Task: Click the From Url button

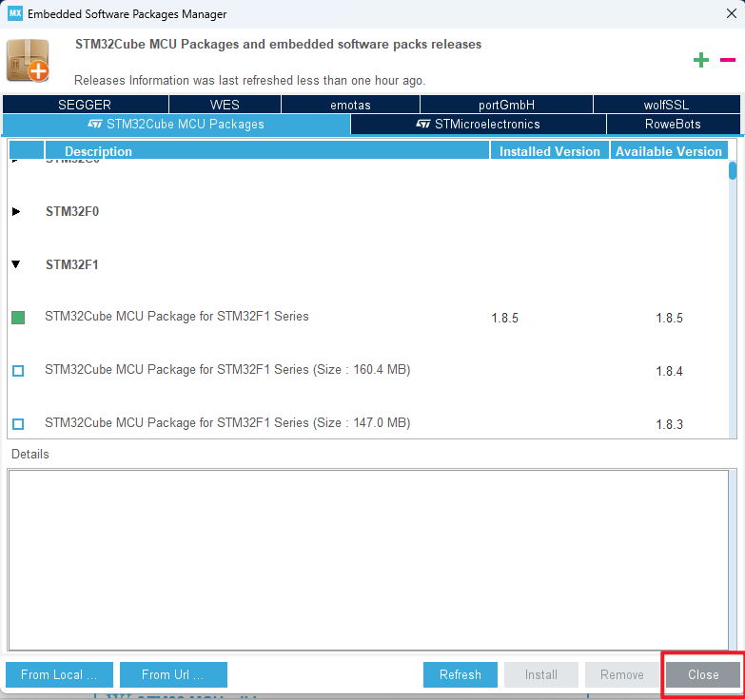Action: pos(173,674)
